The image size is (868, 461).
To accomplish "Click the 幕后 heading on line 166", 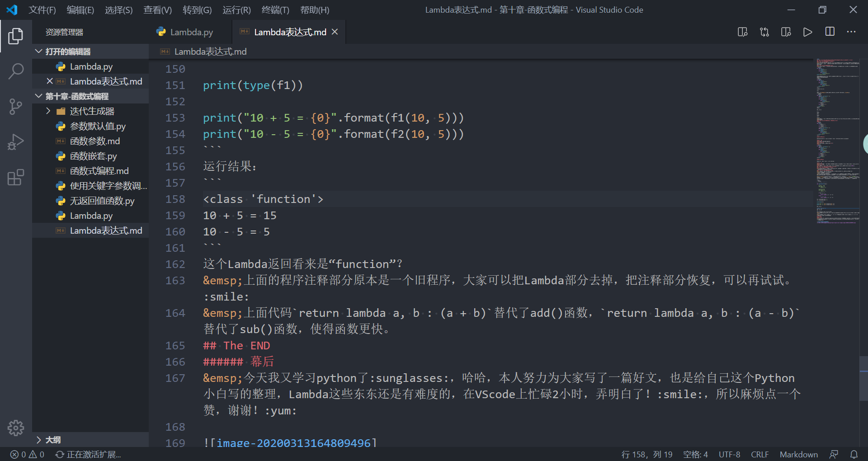I will tap(262, 362).
